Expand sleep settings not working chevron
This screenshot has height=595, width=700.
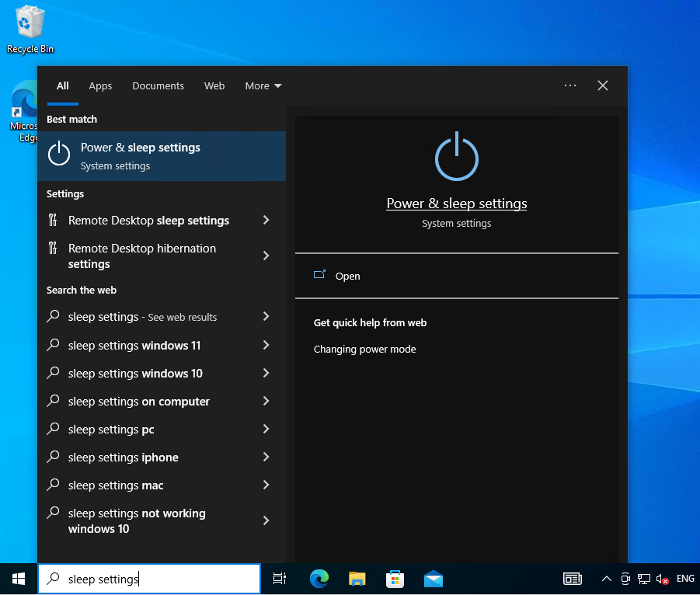pyautogui.click(x=266, y=520)
